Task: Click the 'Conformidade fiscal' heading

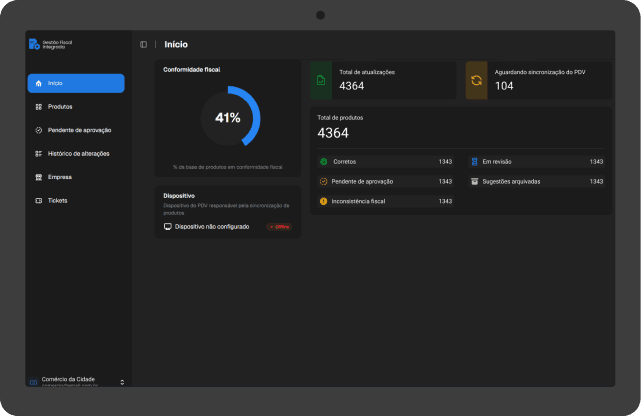Action: [192, 70]
